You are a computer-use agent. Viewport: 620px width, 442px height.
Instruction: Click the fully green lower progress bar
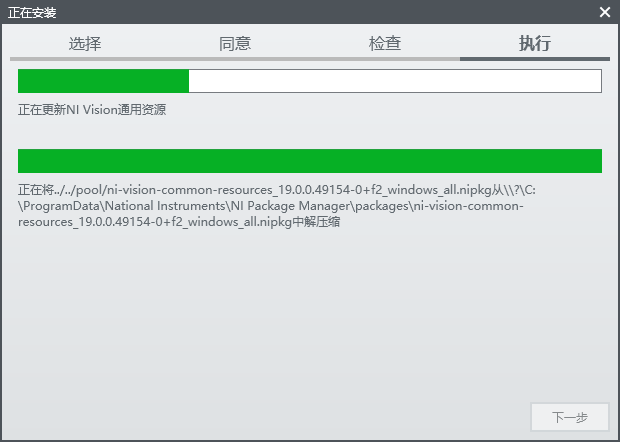click(x=310, y=161)
